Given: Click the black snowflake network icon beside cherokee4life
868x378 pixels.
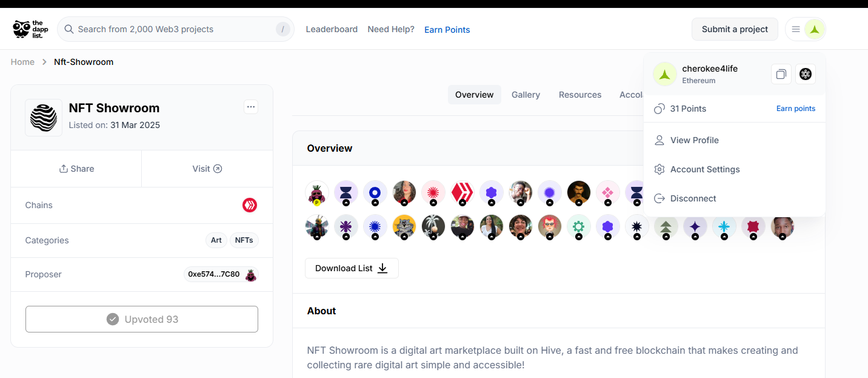Looking at the screenshot, I should [806, 74].
